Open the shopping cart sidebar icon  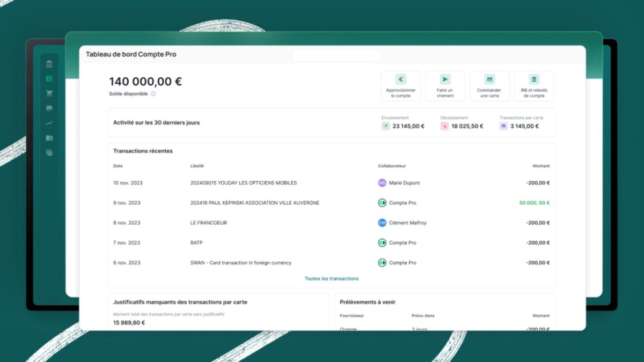pos(49,93)
